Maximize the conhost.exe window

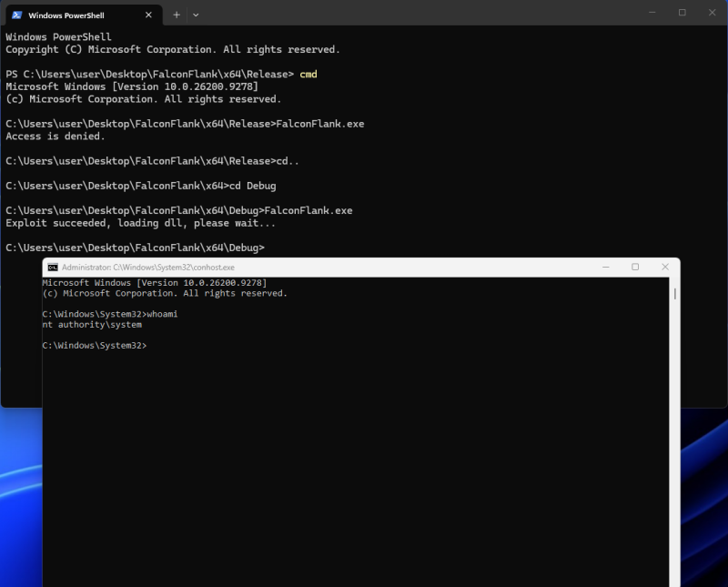pos(635,267)
